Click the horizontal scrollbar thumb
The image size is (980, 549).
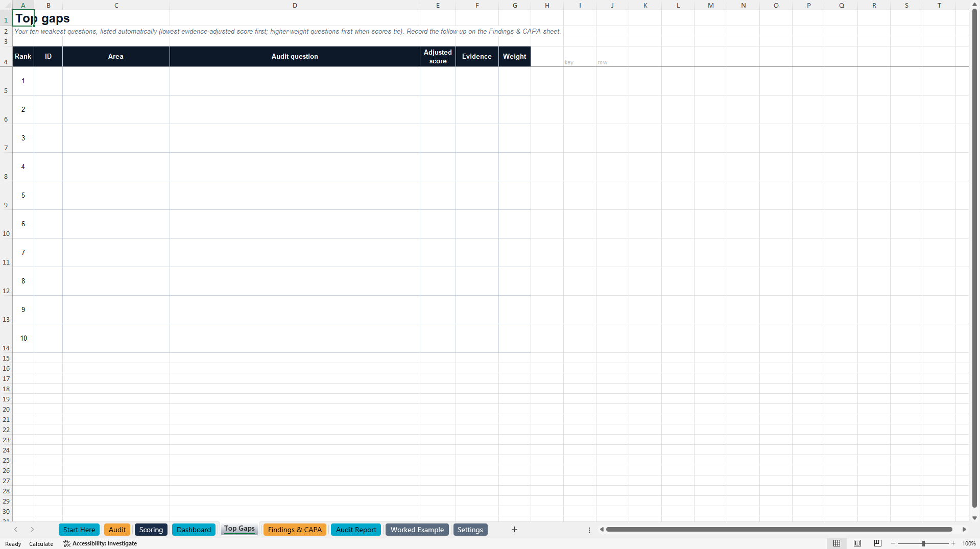point(779,530)
